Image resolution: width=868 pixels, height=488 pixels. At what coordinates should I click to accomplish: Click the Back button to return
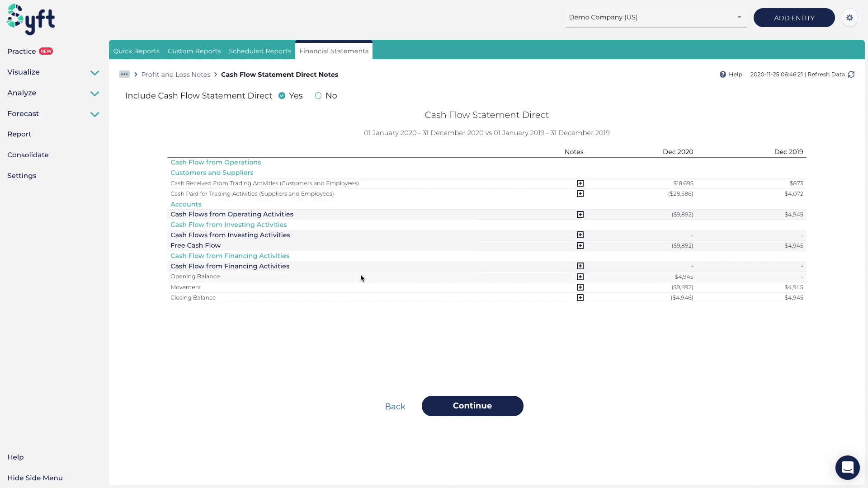coord(395,406)
